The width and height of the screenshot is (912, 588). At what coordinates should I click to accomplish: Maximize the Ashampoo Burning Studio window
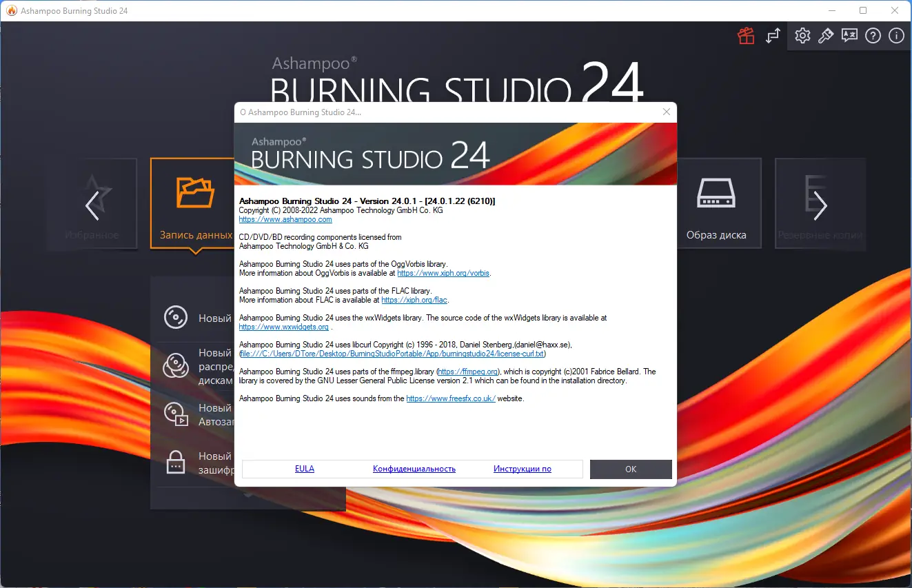[863, 11]
